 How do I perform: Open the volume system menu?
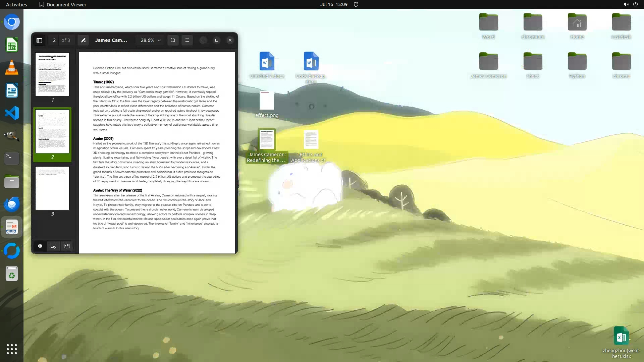click(626, 4)
